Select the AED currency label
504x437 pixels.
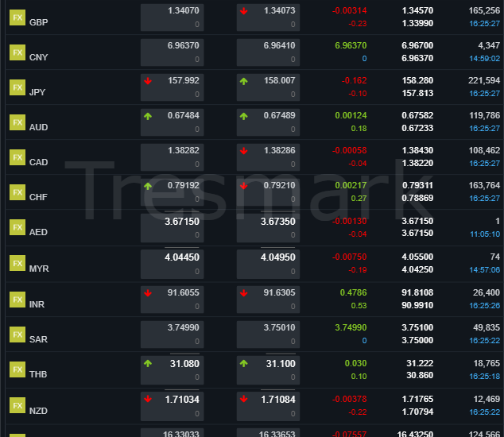pyautogui.click(x=38, y=232)
